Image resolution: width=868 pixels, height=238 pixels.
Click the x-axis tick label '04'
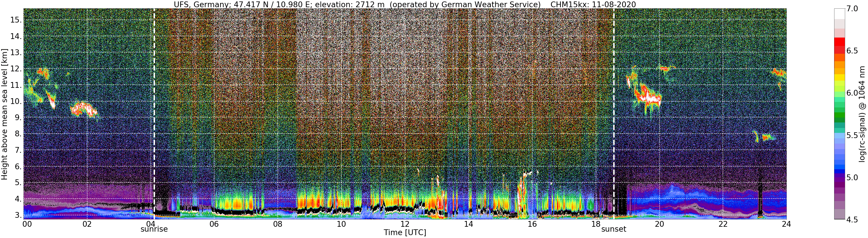[x=151, y=224]
